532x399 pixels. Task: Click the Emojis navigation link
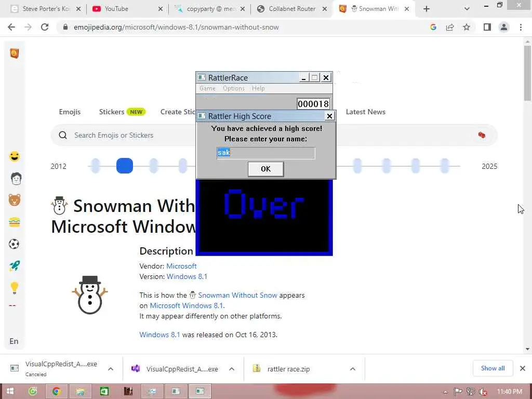(x=70, y=112)
